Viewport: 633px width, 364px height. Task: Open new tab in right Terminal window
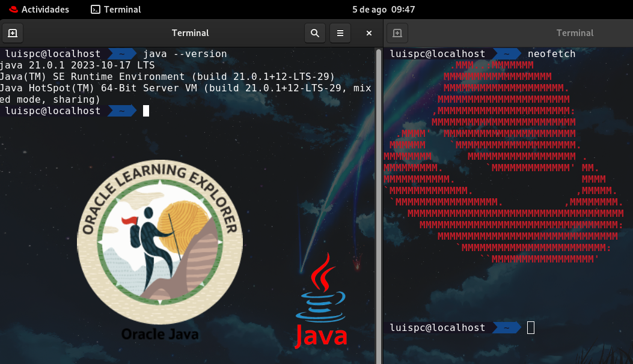(397, 33)
